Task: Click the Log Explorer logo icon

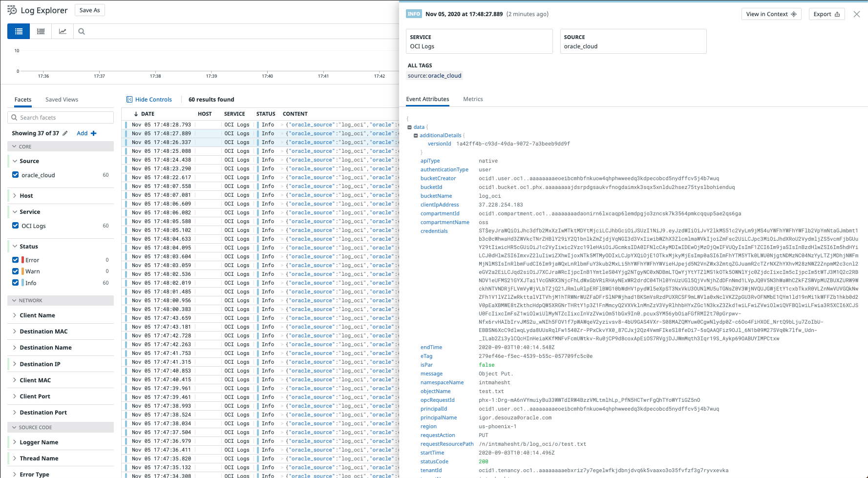Action: [12, 10]
